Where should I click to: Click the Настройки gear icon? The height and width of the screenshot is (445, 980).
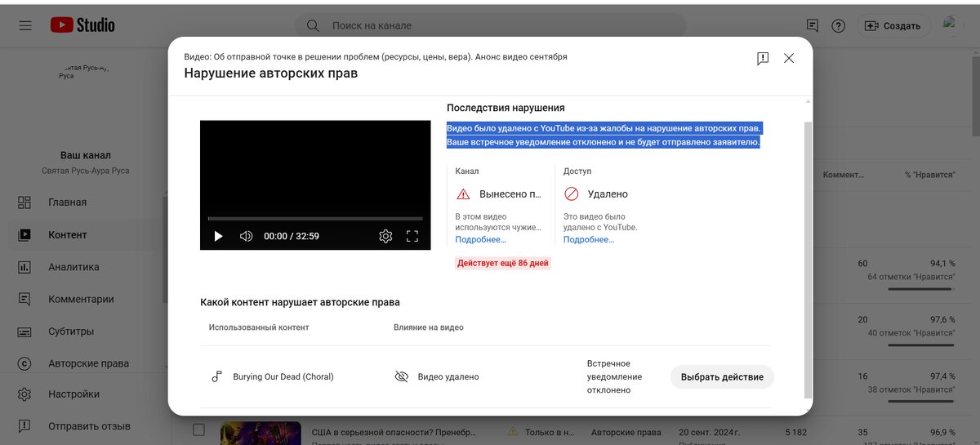tap(24, 394)
